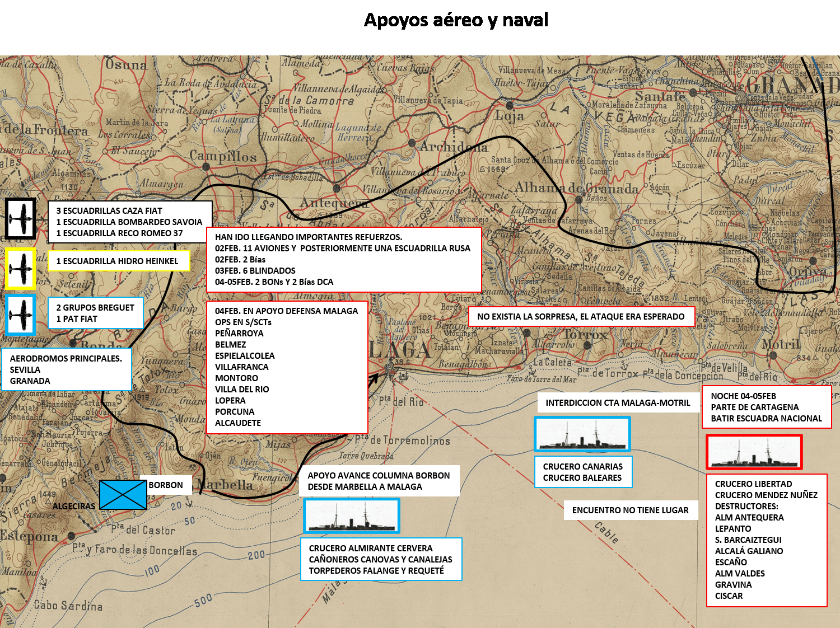Click the '02FEB. 2 Bías' line
Viewport: 840px width, 628px height.
[x=240, y=260]
